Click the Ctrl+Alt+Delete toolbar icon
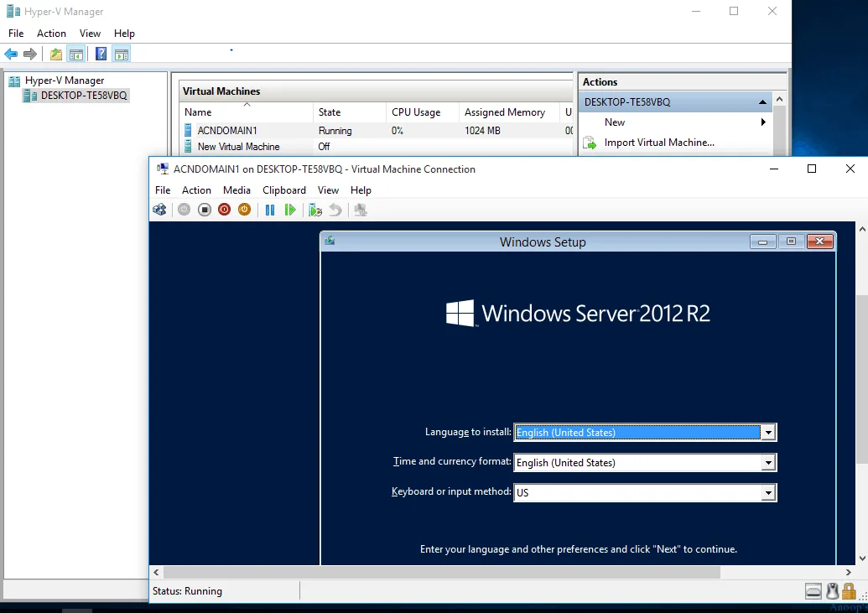This screenshot has height=613, width=868. (159, 210)
